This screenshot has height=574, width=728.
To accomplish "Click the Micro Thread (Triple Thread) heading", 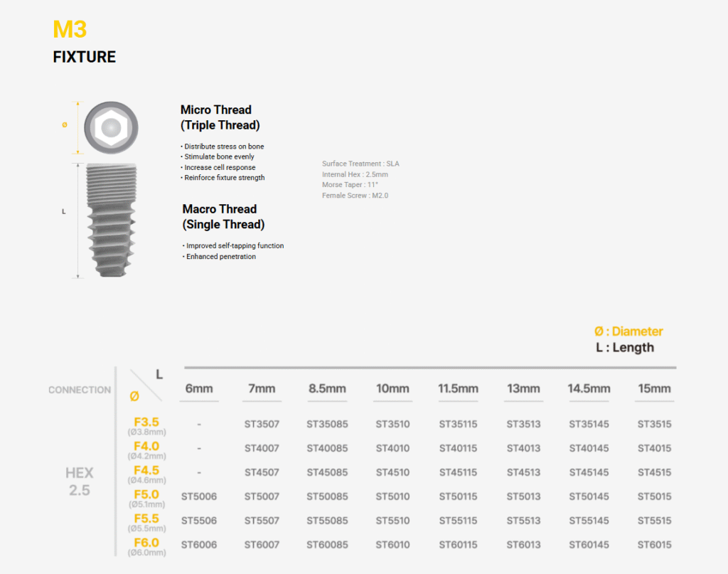I will [x=220, y=117].
